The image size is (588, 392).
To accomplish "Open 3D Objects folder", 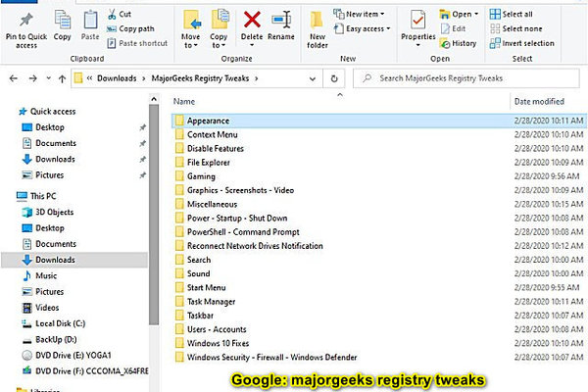I will 48,213.
